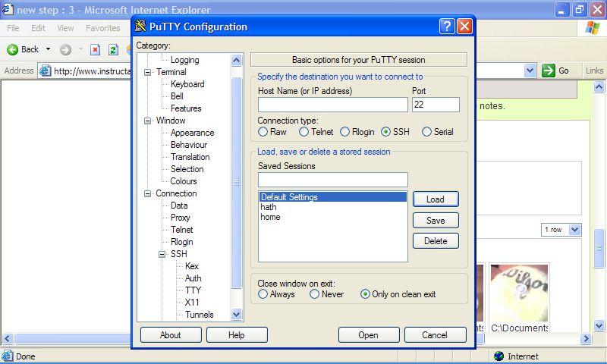The image size is (607, 364).
Task: Collapse the Connection category tree node
Action: point(147,193)
